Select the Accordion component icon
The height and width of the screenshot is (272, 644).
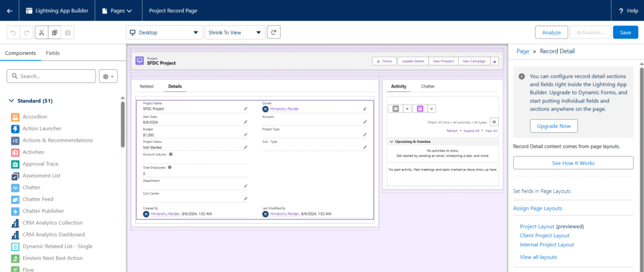[x=15, y=116]
